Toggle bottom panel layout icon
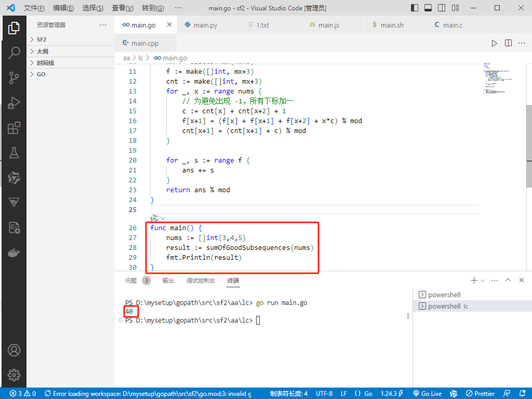This screenshot has height=399, width=532. coord(428,8)
